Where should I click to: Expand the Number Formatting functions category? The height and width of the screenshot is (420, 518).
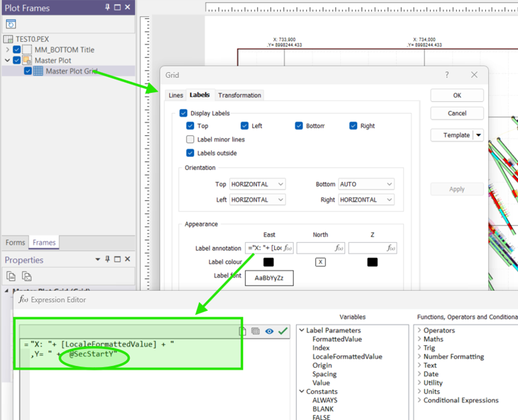pyautogui.click(x=419, y=357)
